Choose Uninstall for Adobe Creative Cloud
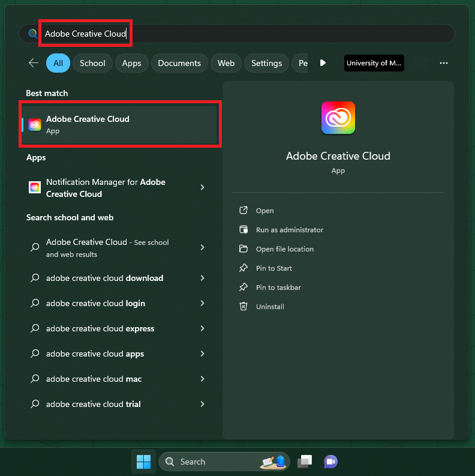Viewport: 475px width, 476px height. (270, 307)
